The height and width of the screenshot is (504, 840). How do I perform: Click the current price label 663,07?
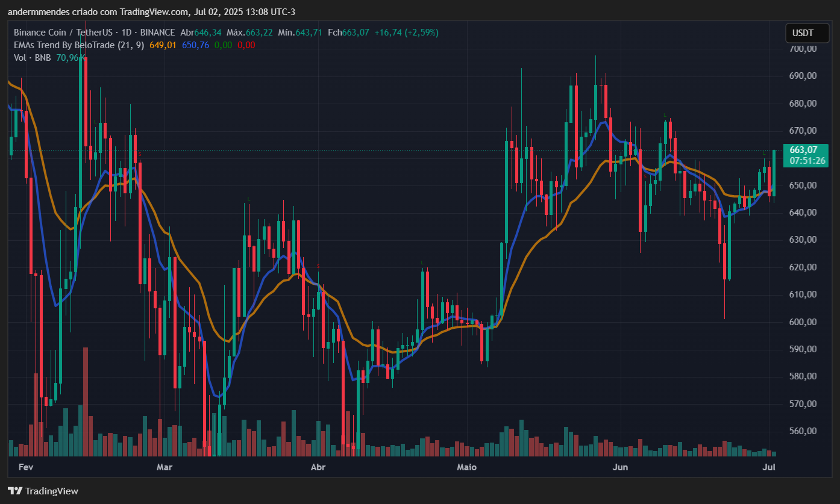click(803, 150)
